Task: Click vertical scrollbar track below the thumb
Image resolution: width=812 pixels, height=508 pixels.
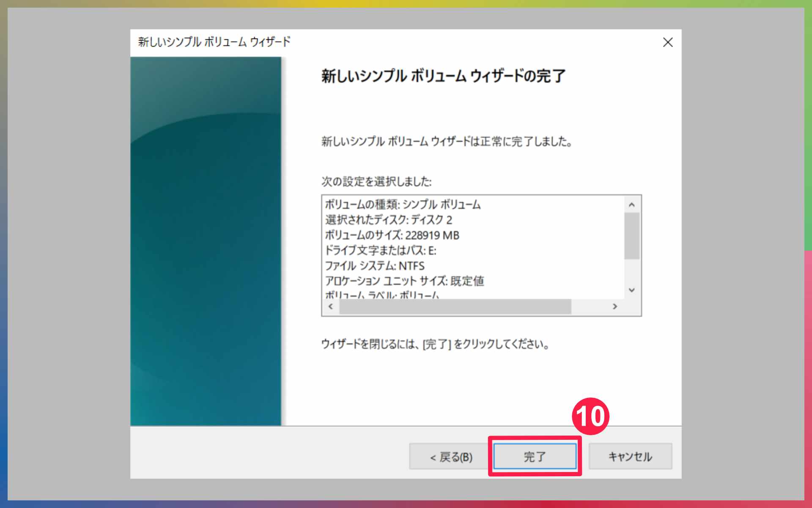Action: 631,272
